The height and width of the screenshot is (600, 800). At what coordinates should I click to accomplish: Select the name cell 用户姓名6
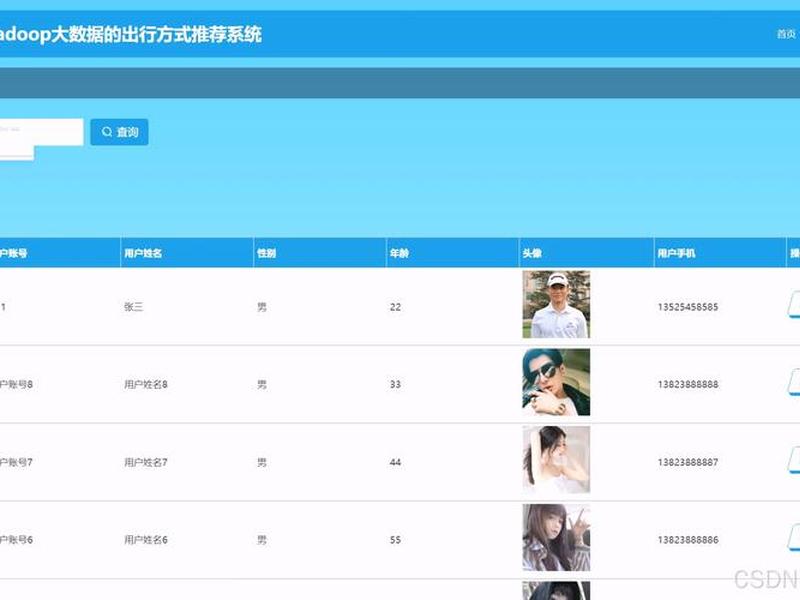pos(146,540)
